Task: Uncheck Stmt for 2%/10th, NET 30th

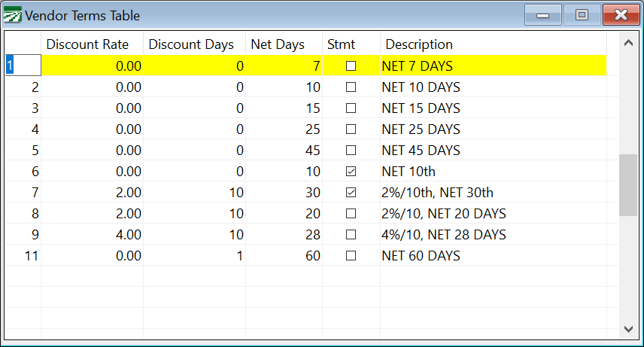Action: 351,192
